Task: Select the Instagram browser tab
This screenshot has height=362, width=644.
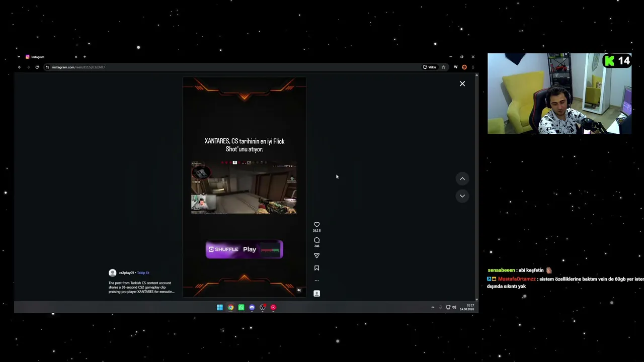Action: coord(51,57)
